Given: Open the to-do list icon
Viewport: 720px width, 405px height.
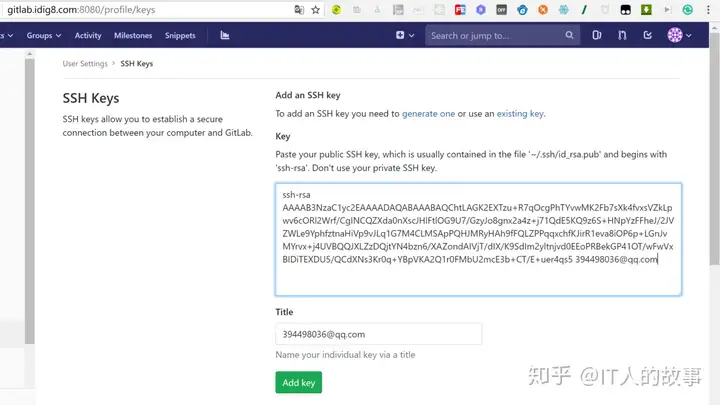Looking at the screenshot, I should (x=647, y=35).
